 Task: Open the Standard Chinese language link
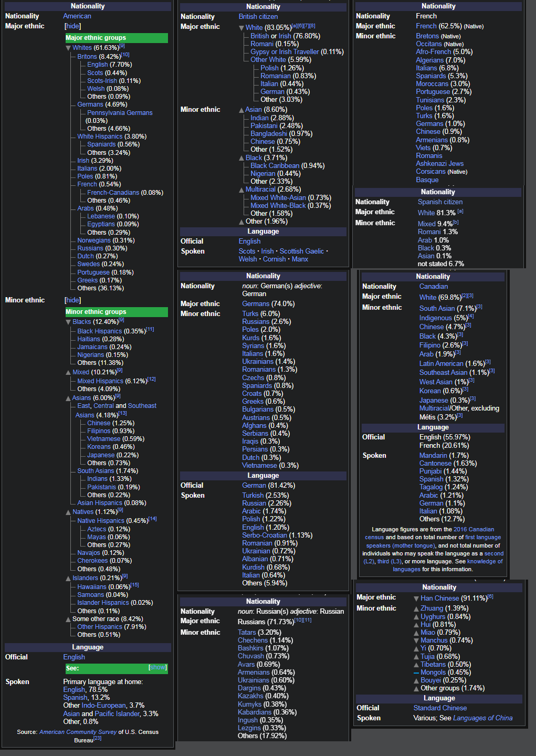(440, 708)
